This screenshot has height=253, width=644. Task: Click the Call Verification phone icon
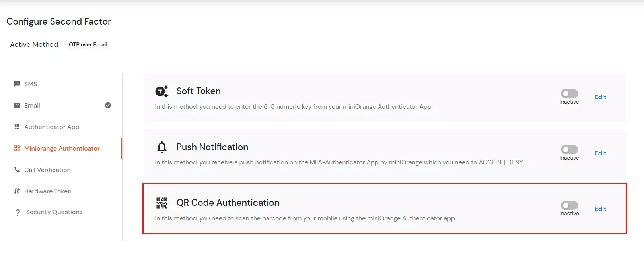point(17,170)
